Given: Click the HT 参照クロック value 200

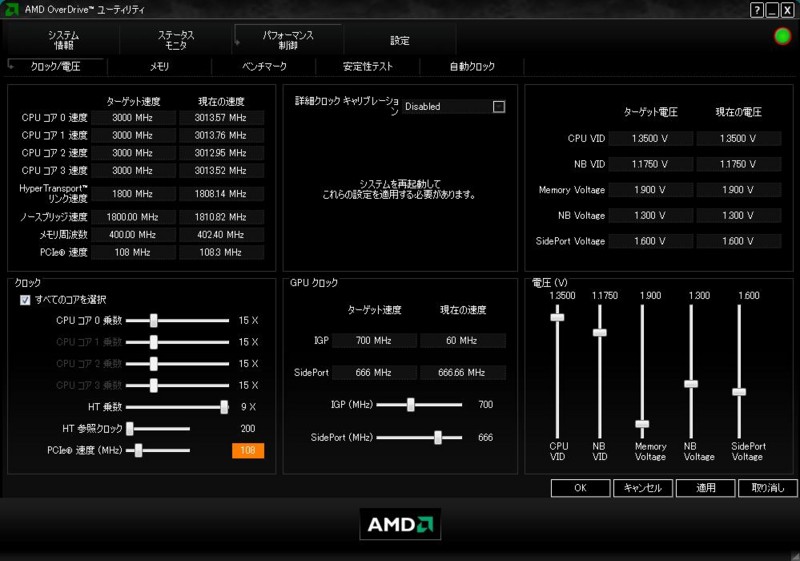Looking at the screenshot, I should (248, 428).
